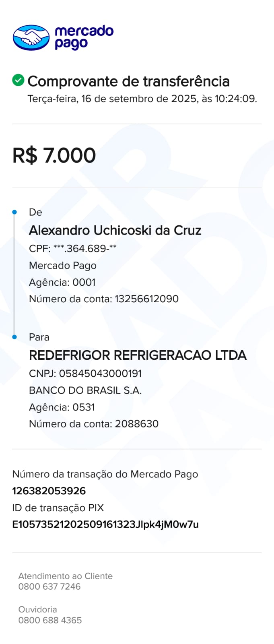Select the recipient CNPJ 05845043000191

100,374
